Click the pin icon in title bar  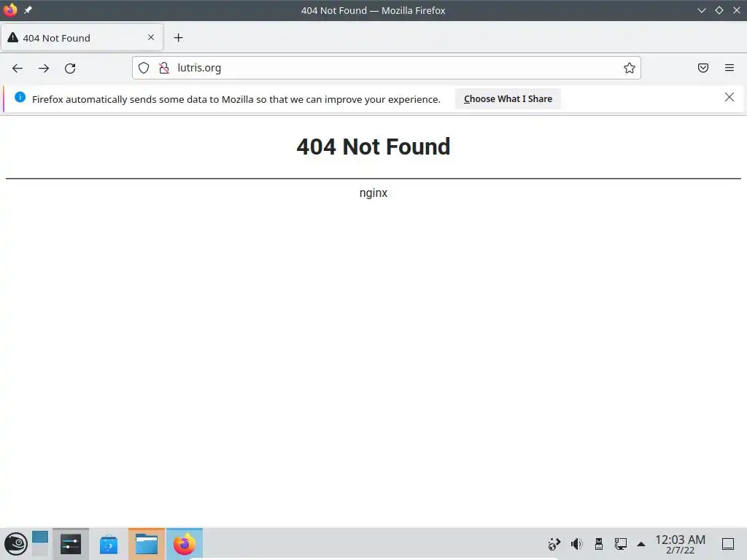point(28,10)
